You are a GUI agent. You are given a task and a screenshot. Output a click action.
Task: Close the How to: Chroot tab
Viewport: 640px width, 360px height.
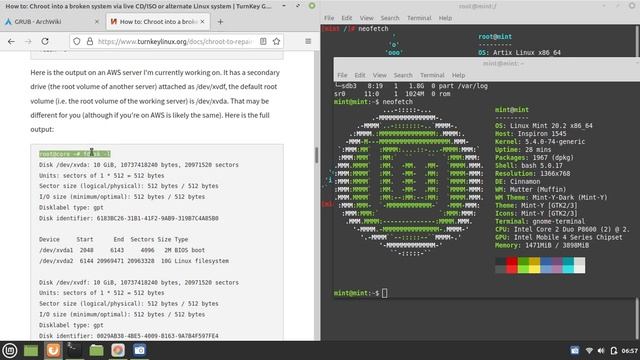click(202, 22)
